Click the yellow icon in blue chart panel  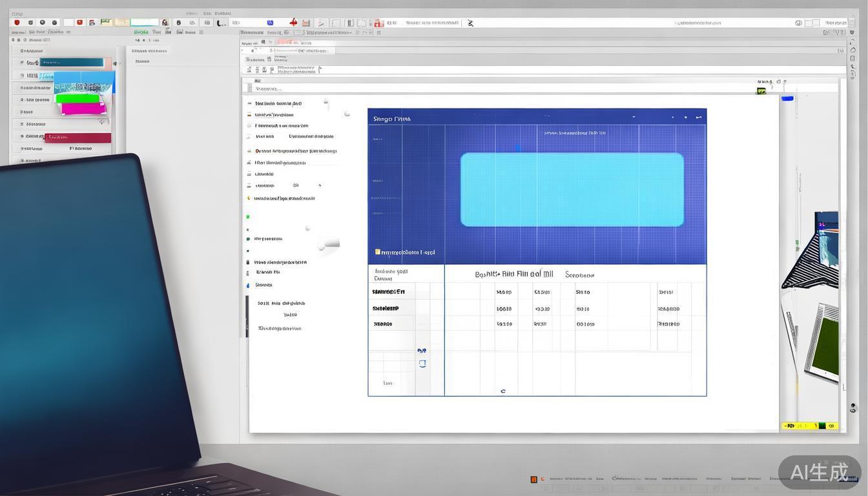tap(378, 252)
